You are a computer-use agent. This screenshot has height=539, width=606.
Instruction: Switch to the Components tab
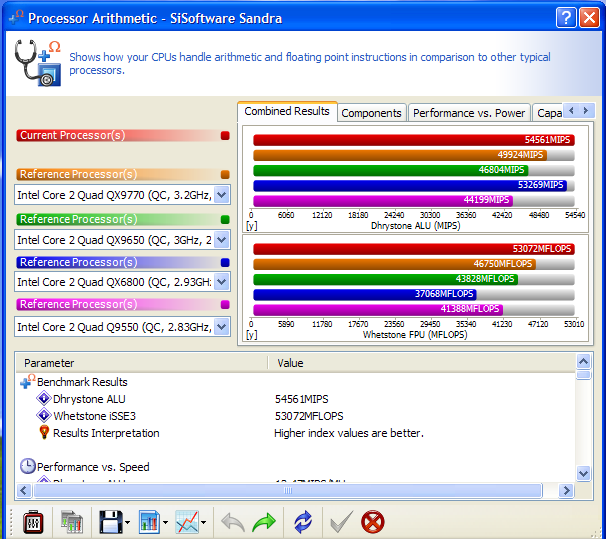pos(371,113)
